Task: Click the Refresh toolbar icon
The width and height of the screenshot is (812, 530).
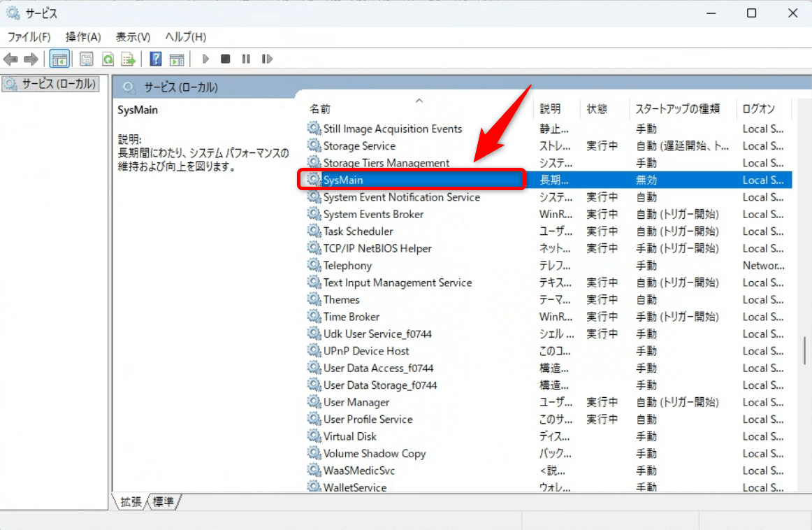Action: pyautogui.click(x=108, y=59)
